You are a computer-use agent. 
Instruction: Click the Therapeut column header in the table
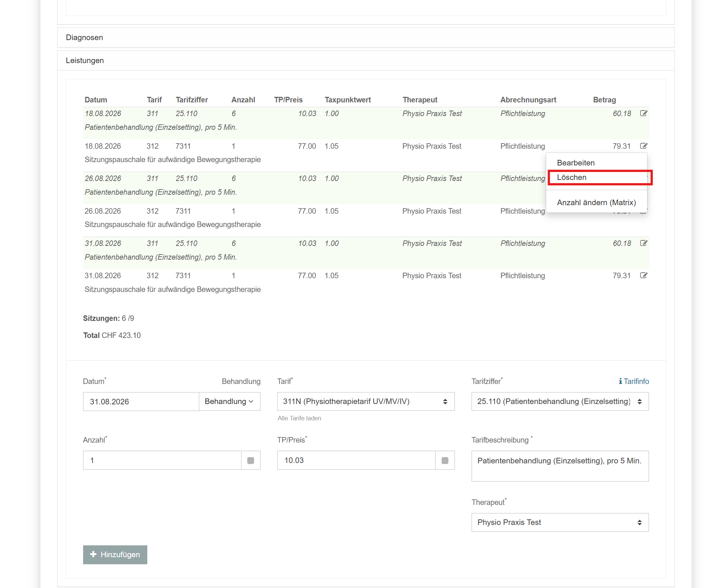(420, 100)
